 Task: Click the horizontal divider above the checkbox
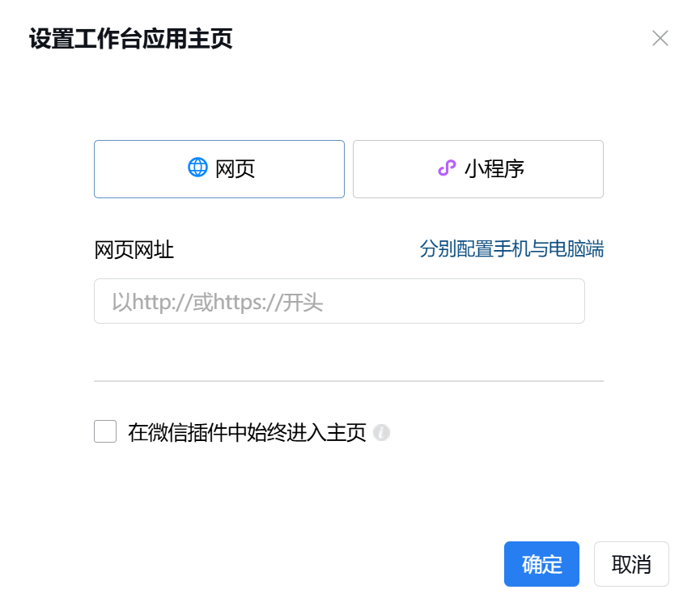click(349, 380)
